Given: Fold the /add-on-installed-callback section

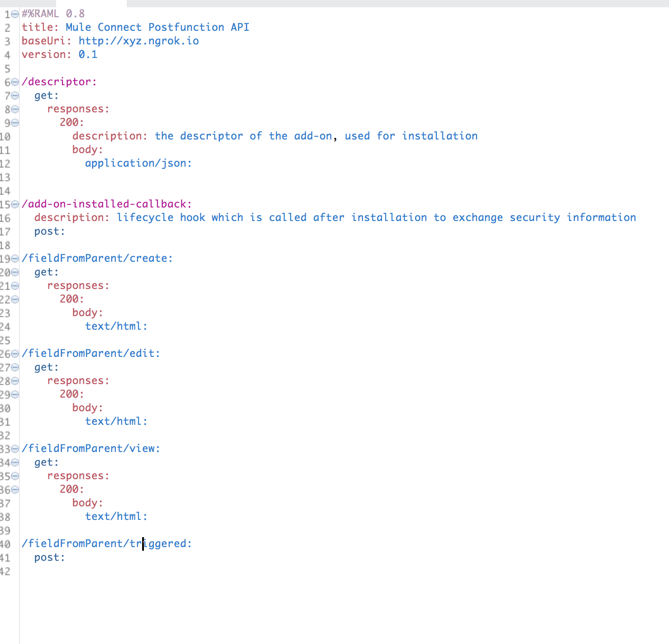Looking at the screenshot, I should [14, 205].
